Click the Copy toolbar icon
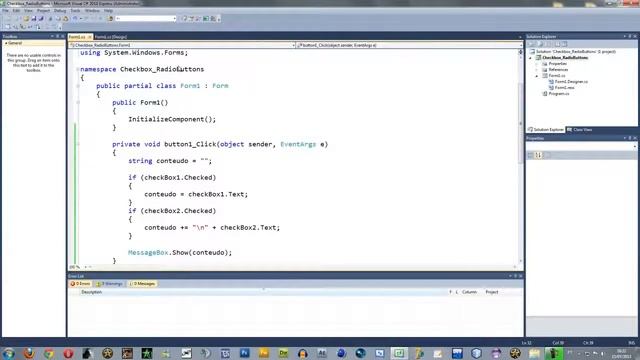This screenshot has height=360, width=640. 58,19
